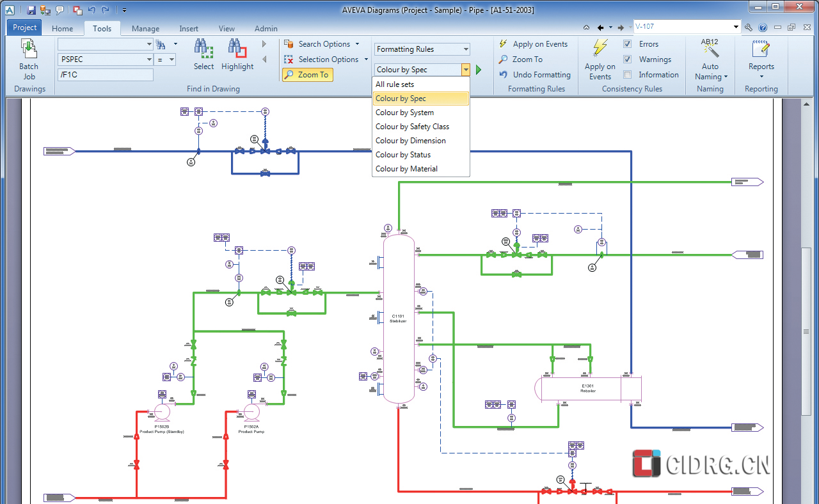The image size is (819, 504).
Task: Choose All rule sets from list
Action: click(421, 84)
